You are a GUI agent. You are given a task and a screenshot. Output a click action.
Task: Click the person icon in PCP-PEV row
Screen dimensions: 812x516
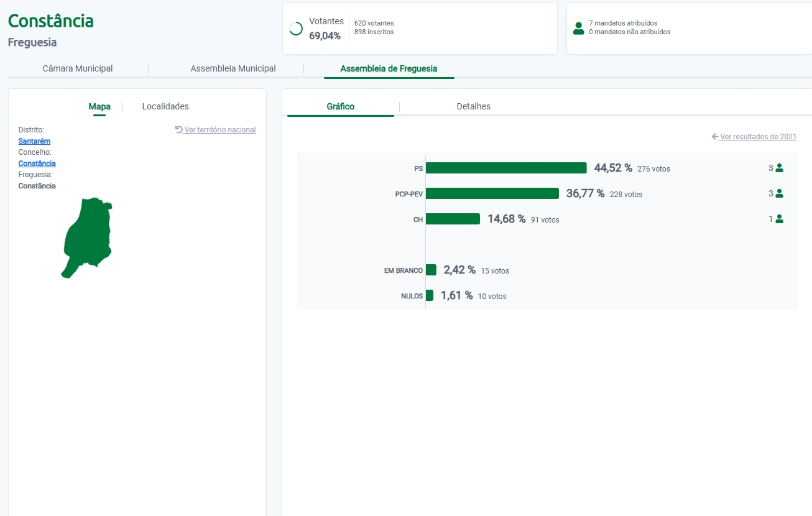coord(779,193)
